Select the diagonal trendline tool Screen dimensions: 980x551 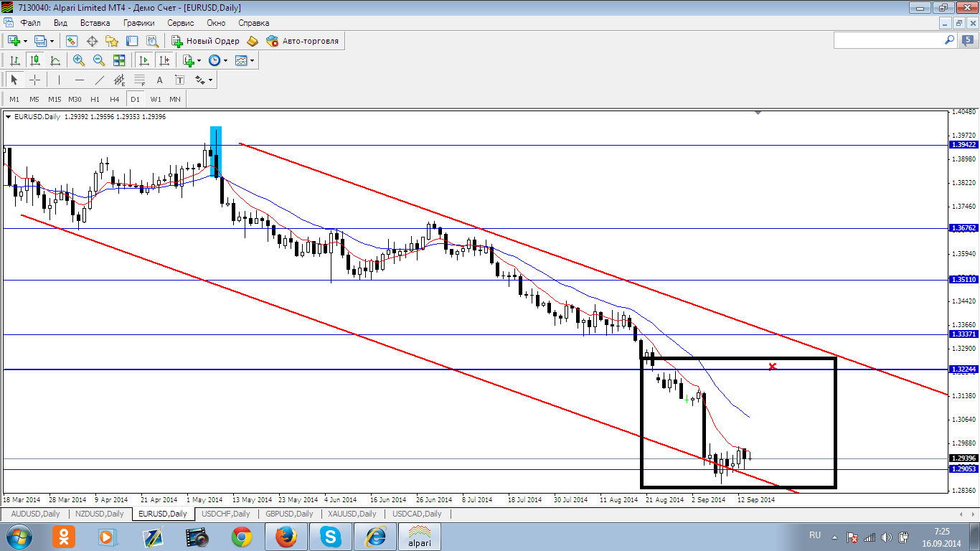click(x=99, y=80)
